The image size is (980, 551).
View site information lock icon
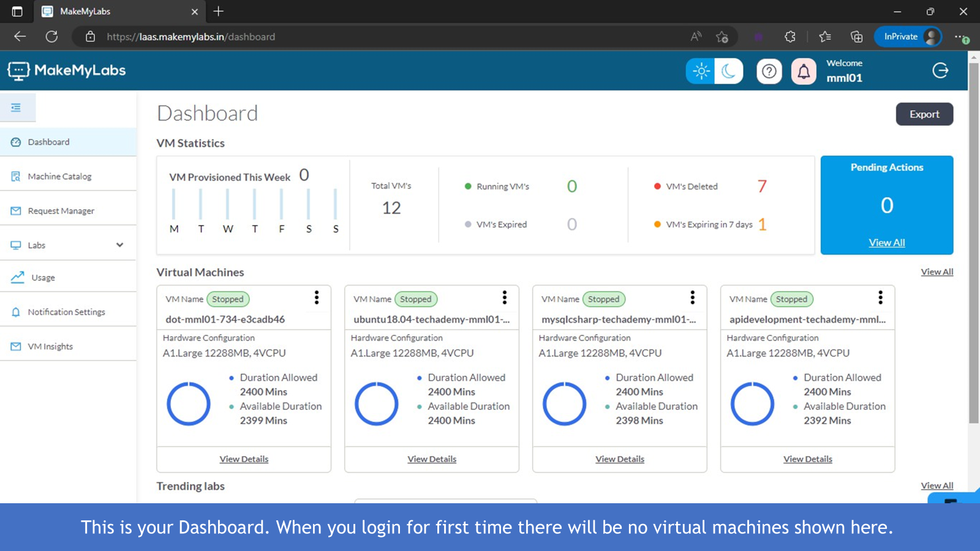(x=90, y=37)
